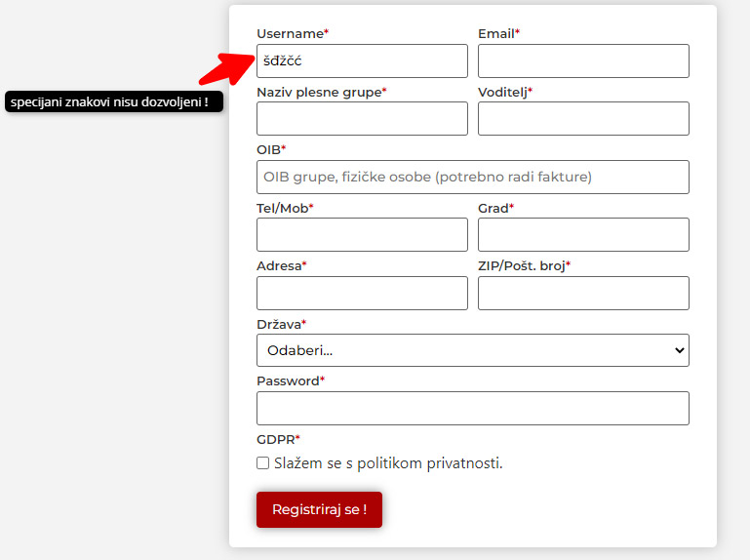Image resolution: width=750 pixels, height=560 pixels.
Task: Click the Username field label
Action: click(x=290, y=34)
